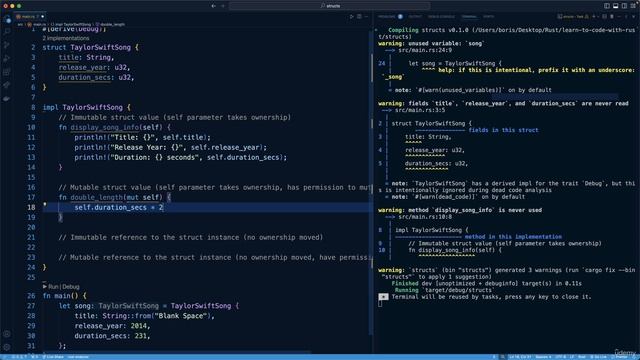The image size is (640, 360).
Task: Open the Customize Layout icon
Action: point(633,6)
